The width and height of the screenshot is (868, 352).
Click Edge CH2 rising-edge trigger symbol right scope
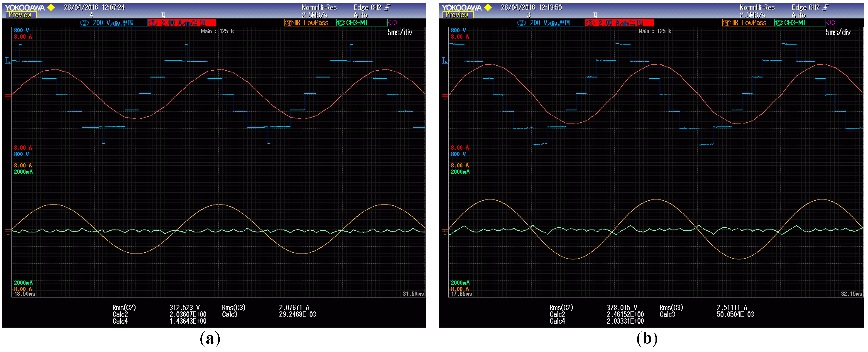pyautogui.click(x=825, y=7)
